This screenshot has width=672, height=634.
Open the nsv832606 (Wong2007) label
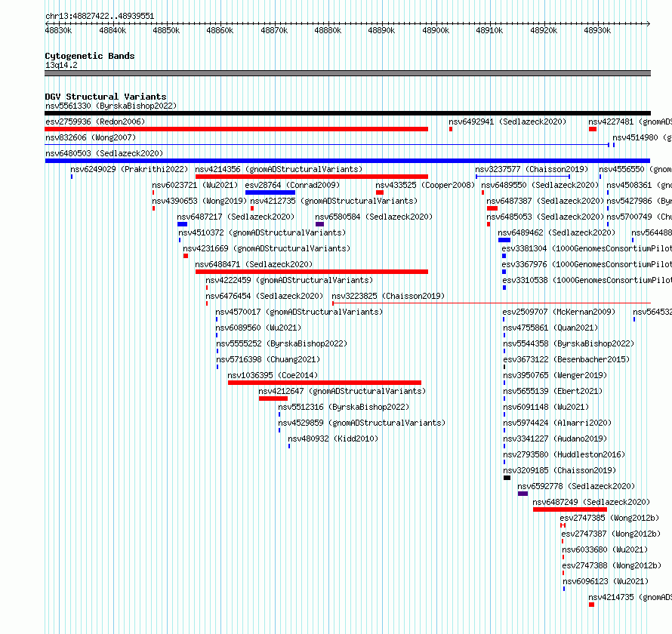click(x=91, y=137)
